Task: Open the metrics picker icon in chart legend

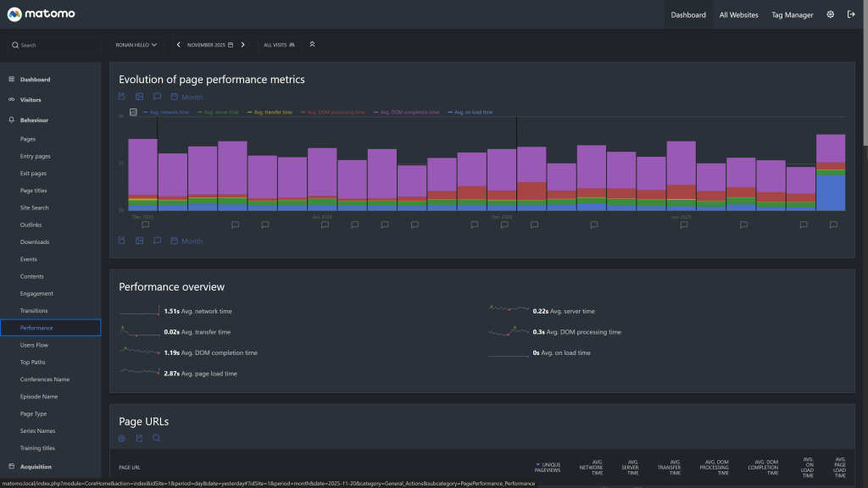Action: [x=133, y=112]
